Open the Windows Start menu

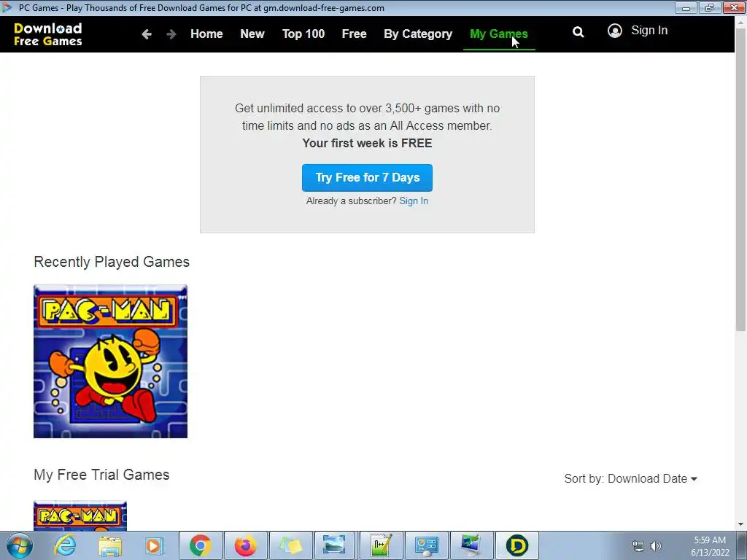click(20, 545)
